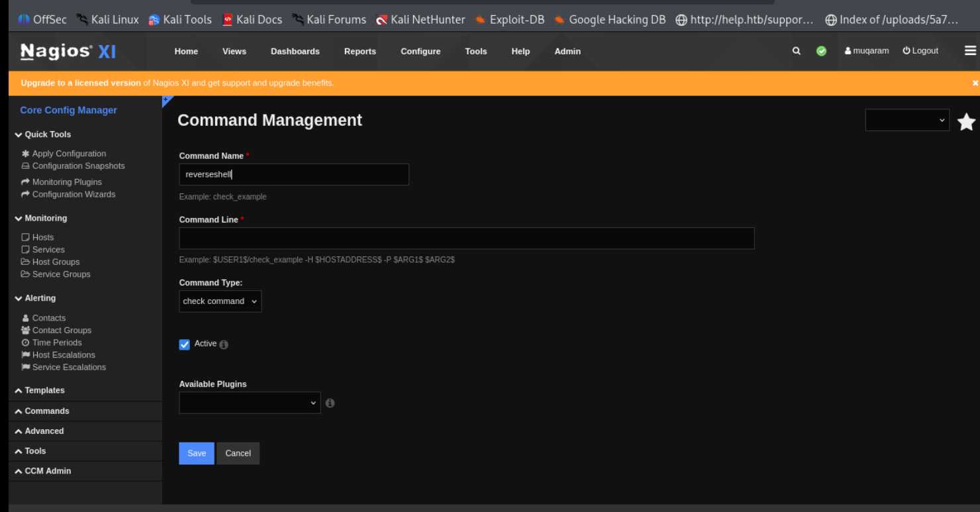Click the Save button
The width and height of the screenshot is (980, 512).
click(x=197, y=453)
